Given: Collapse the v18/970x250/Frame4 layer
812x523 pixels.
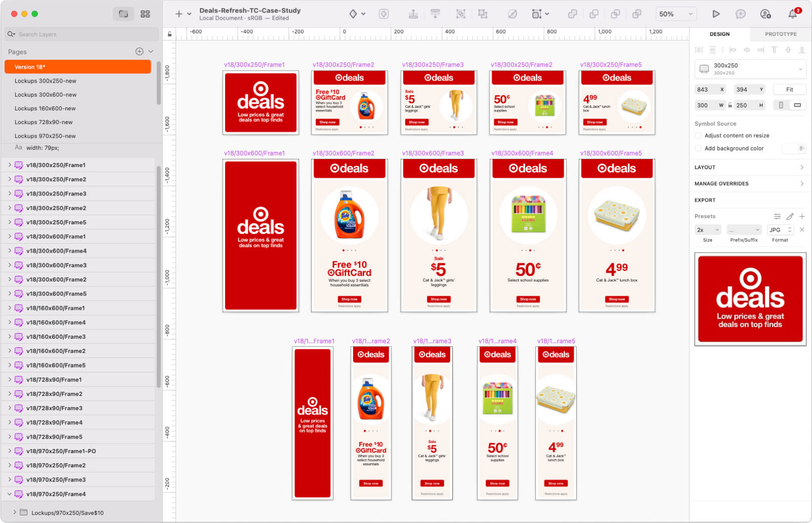Looking at the screenshot, I should (x=9, y=494).
